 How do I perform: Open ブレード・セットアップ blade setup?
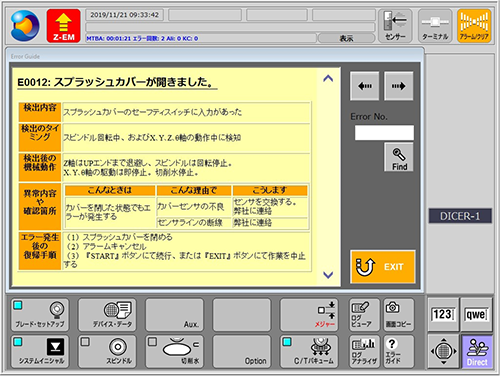[40, 315]
